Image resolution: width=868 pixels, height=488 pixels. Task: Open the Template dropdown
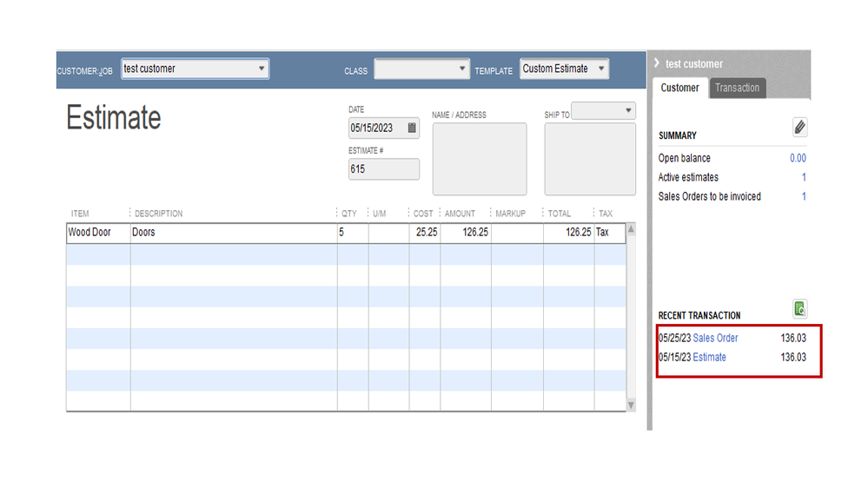tap(601, 69)
